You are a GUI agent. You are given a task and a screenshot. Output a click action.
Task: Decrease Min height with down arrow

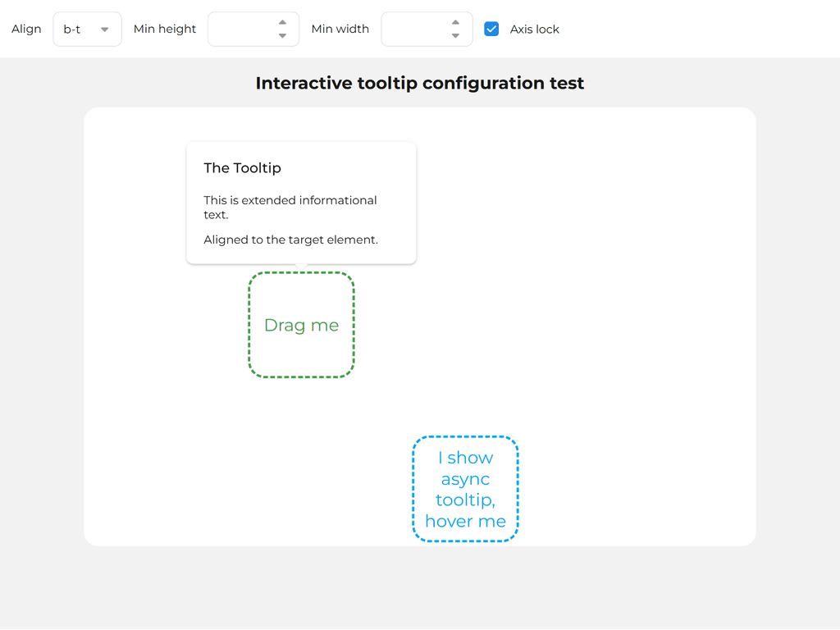282,36
